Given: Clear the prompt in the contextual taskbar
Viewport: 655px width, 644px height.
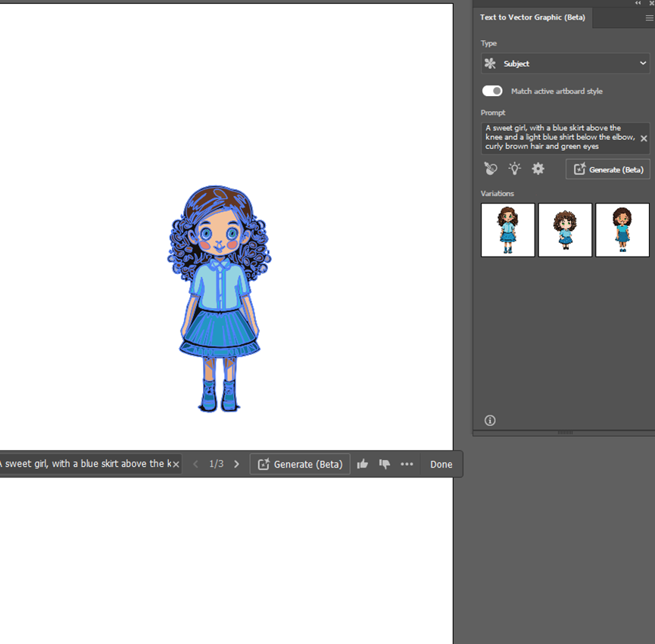Looking at the screenshot, I should [x=176, y=464].
